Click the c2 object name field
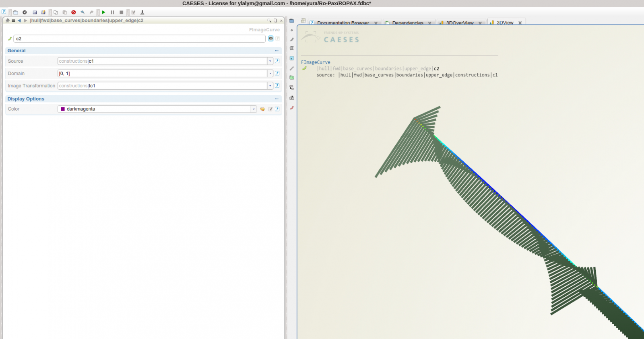This screenshot has height=339, width=644. (139, 39)
